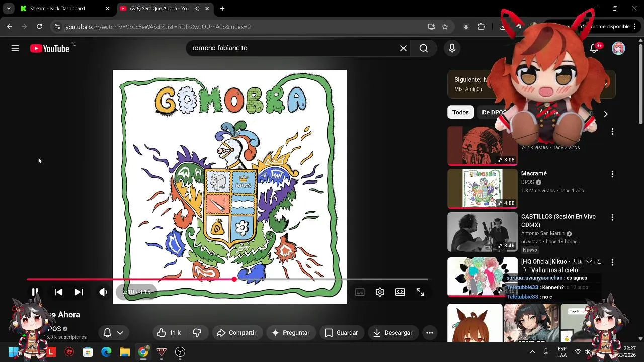Show more filter chips with right arrow
Image resolution: width=644 pixels, height=362 pixels.
[x=606, y=114]
